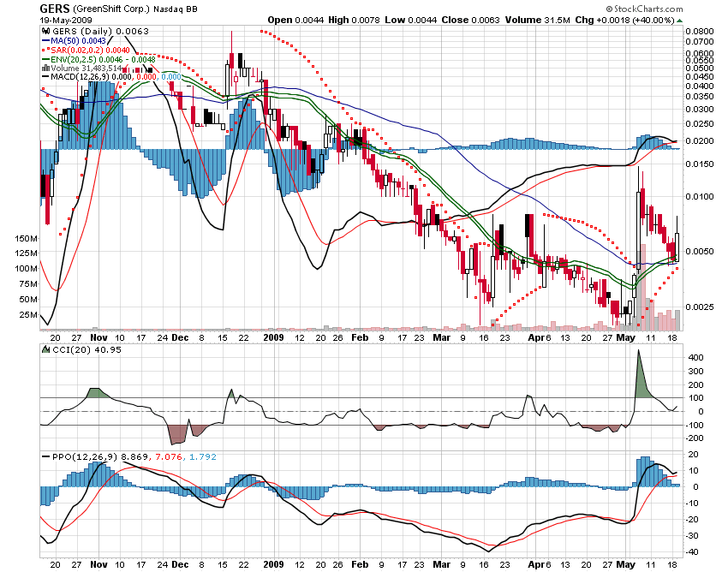Screen dimensions: 728x572
Task: Click the CCI(20) 40.95 panel label
Action: click(87, 349)
